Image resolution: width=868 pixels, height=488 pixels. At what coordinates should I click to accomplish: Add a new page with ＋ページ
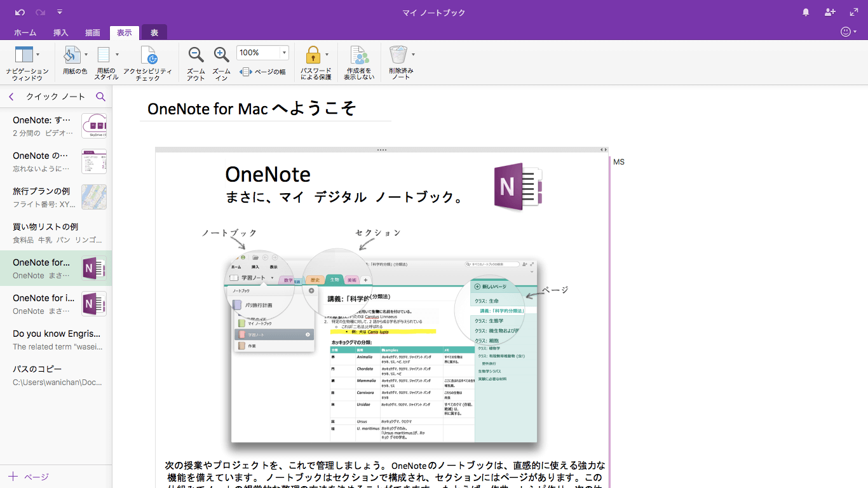pyautogui.click(x=29, y=477)
